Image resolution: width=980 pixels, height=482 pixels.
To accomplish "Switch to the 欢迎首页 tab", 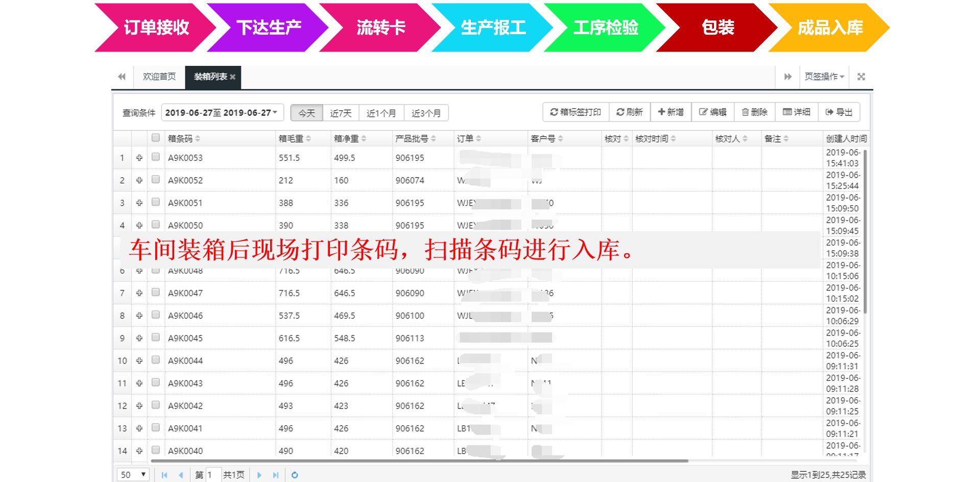I will (159, 77).
